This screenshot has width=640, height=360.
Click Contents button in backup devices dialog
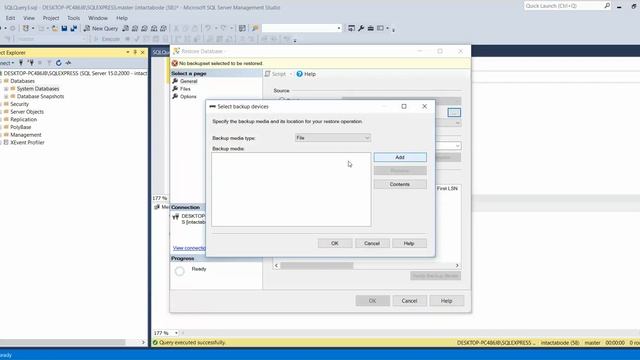coord(400,184)
